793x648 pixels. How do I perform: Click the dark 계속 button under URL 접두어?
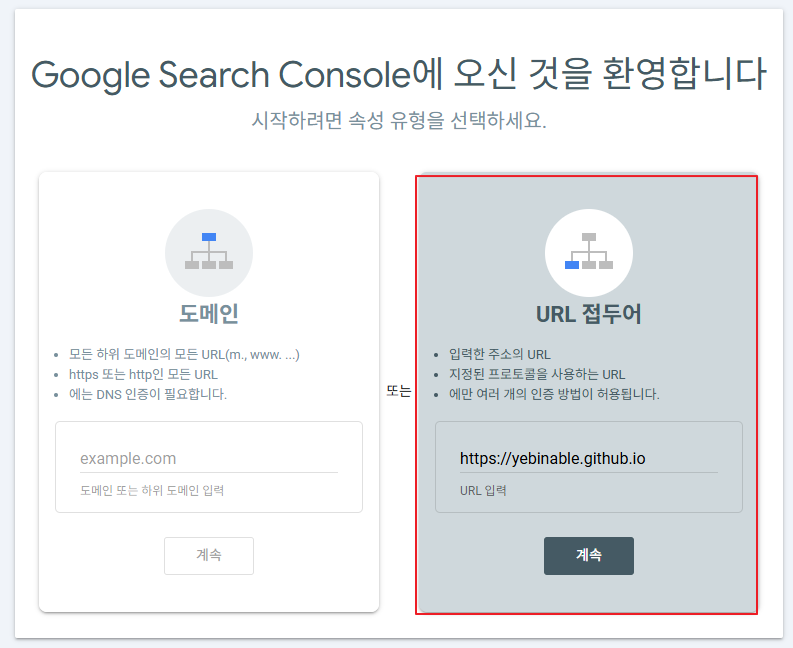pos(589,555)
